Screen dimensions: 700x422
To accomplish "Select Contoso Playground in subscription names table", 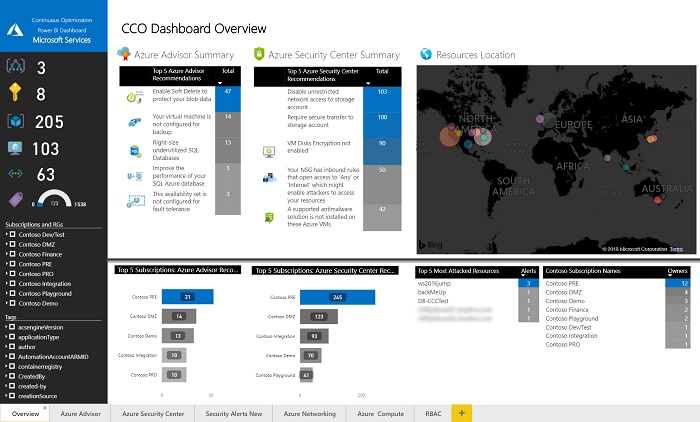I will coord(617,318).
